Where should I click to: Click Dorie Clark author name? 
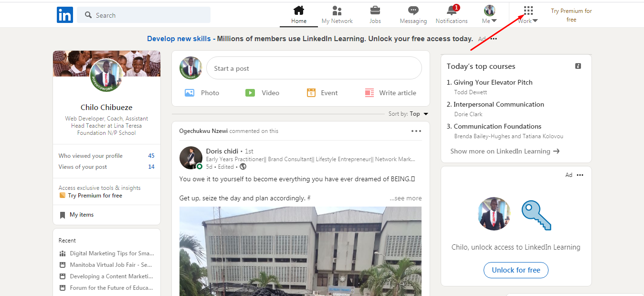click(468, 114)
